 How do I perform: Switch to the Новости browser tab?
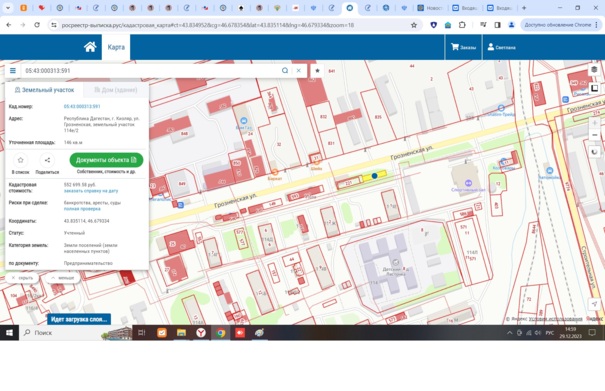430,8
